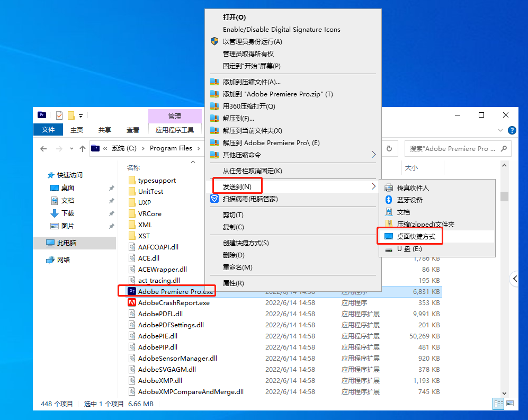Refresh the folder view
This screenshot has height=420, width=528.
tap(389, 148)
